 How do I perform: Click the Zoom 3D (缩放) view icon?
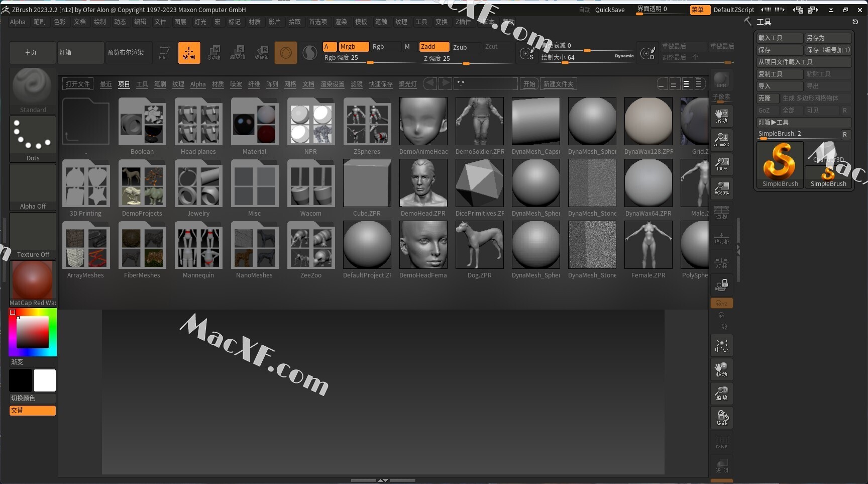[722, 394]
